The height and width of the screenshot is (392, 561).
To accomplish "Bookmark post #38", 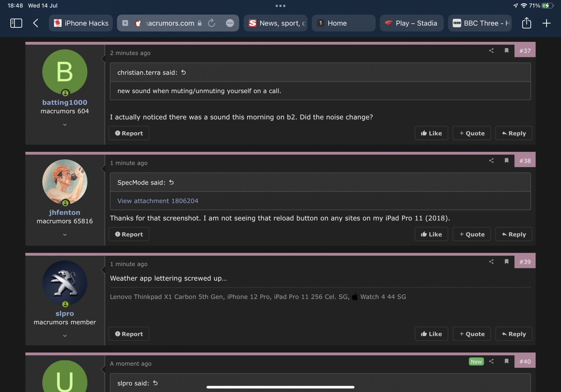I will tap(506, 161).
